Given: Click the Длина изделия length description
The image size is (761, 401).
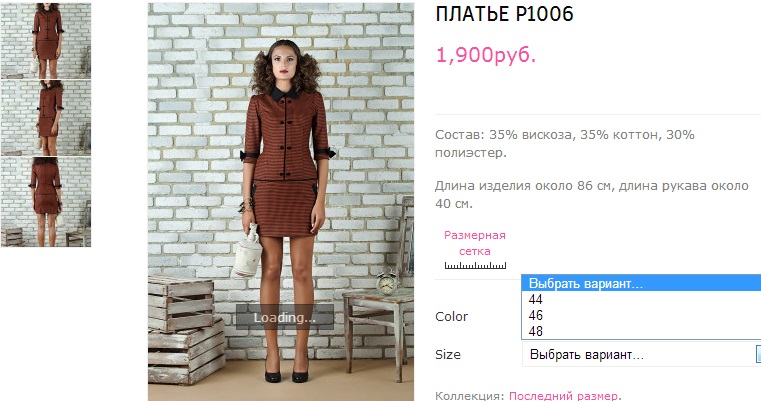Looking at the screenshot, I should 592,194.
